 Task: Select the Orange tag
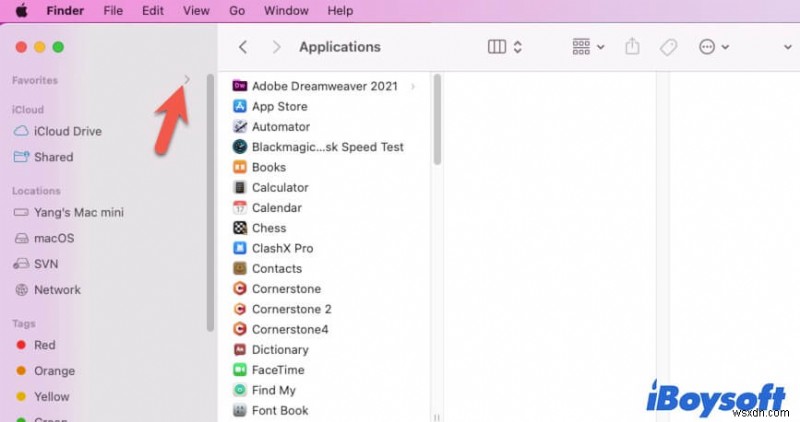click(x=45, y=371)
